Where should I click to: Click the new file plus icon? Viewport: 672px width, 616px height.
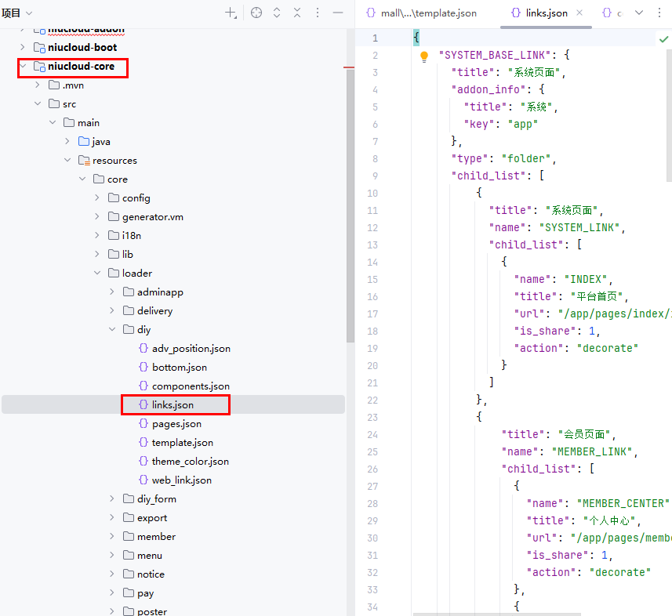point(231,13)
